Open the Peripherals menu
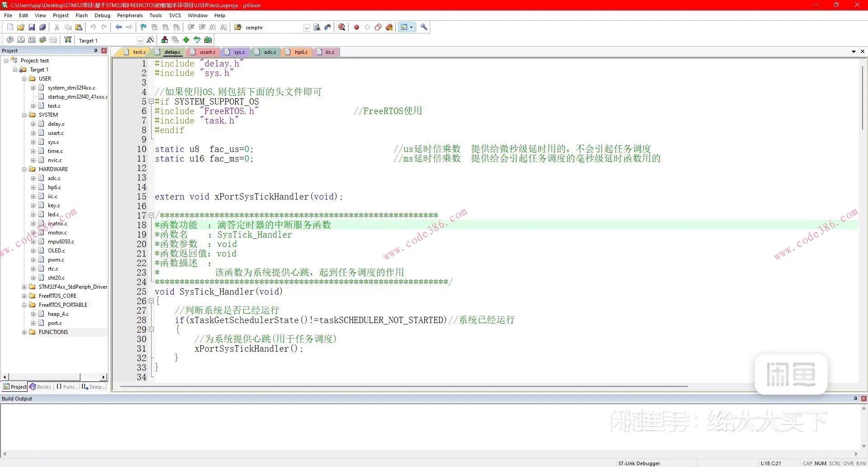The width and height of the screenshot is (868, 467). point(130,15)
